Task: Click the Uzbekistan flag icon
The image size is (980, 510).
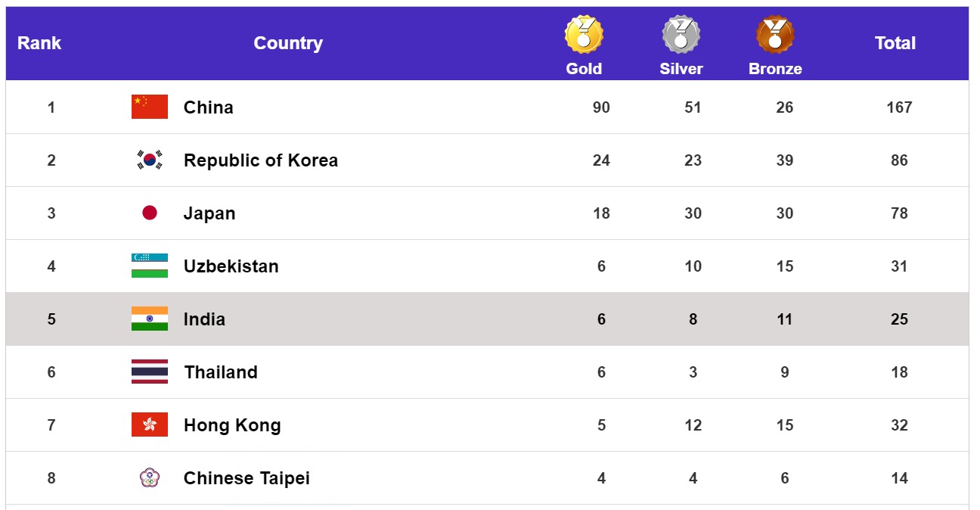Action: (150, 266)
